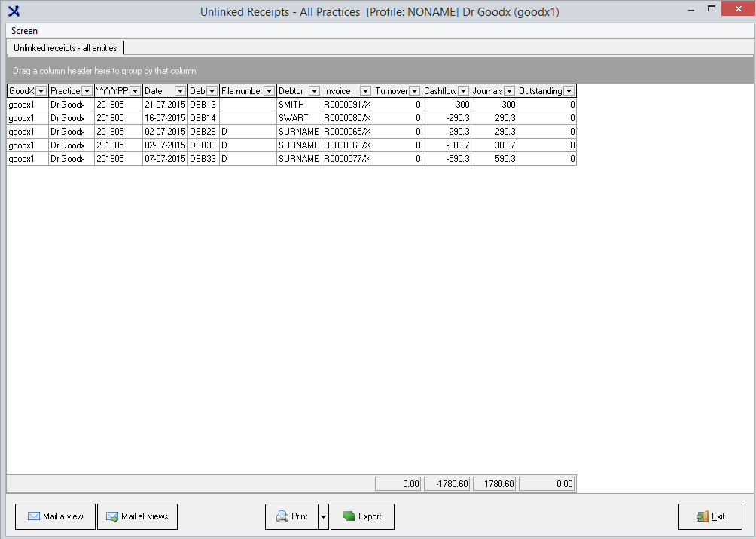Open Practice column filter dropdown
Viewport: 756px width, 539px height.
87,90
